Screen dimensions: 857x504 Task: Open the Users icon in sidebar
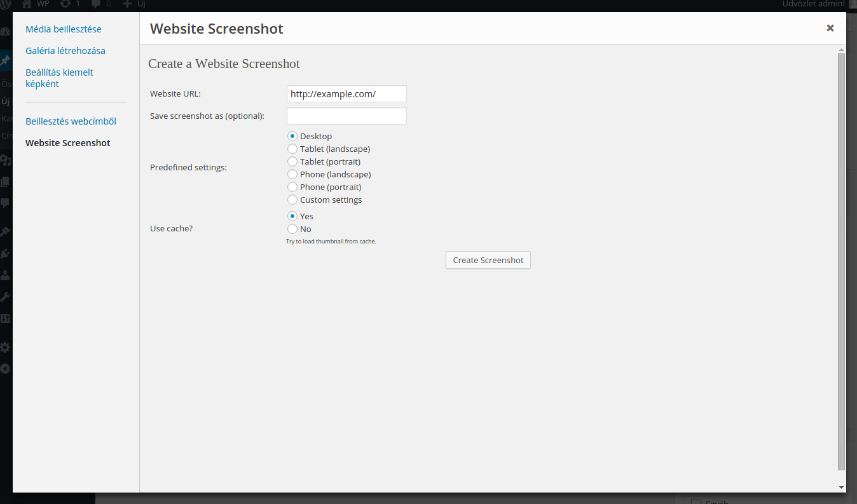tap(5, 275)
